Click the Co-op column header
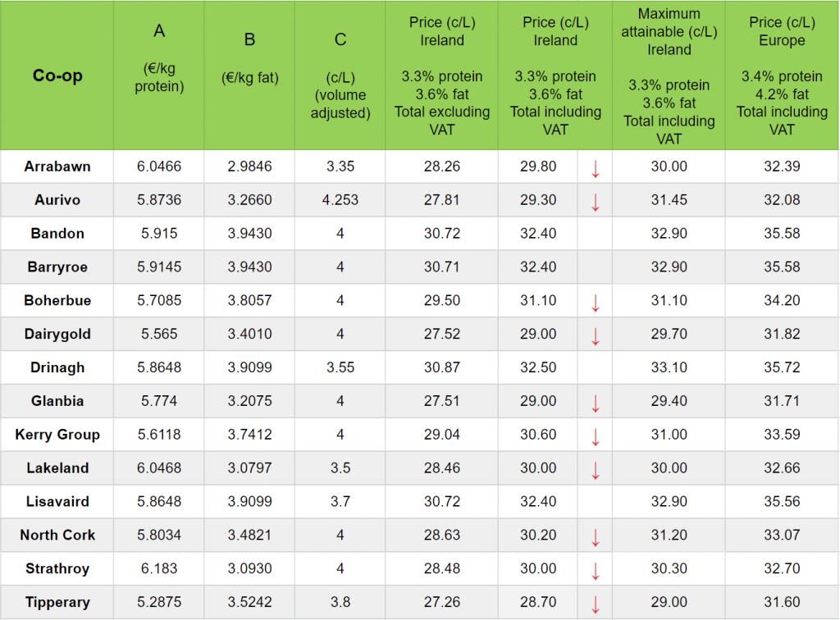This screenshot has width=840, height=620. pyautogui.click(x=57, y=75)
